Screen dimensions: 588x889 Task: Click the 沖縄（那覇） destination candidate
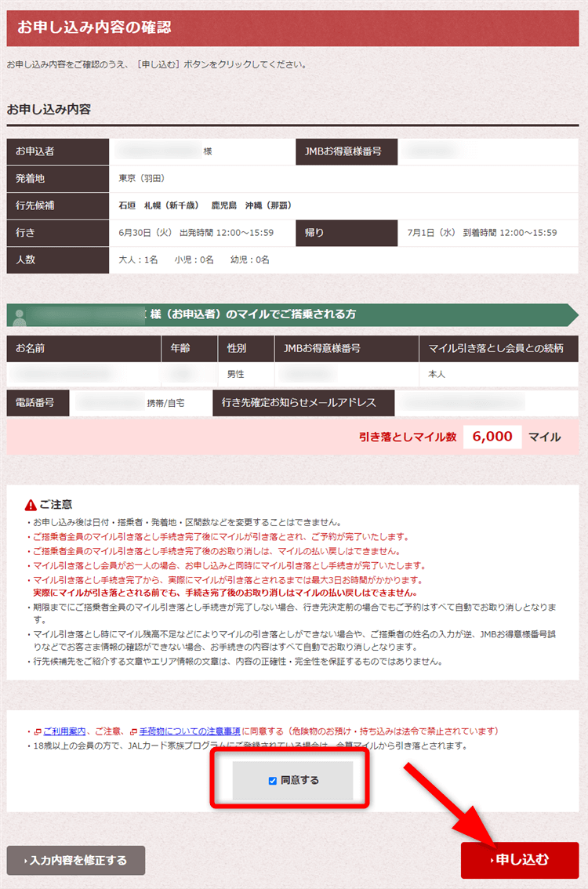[x=271, y=205]
